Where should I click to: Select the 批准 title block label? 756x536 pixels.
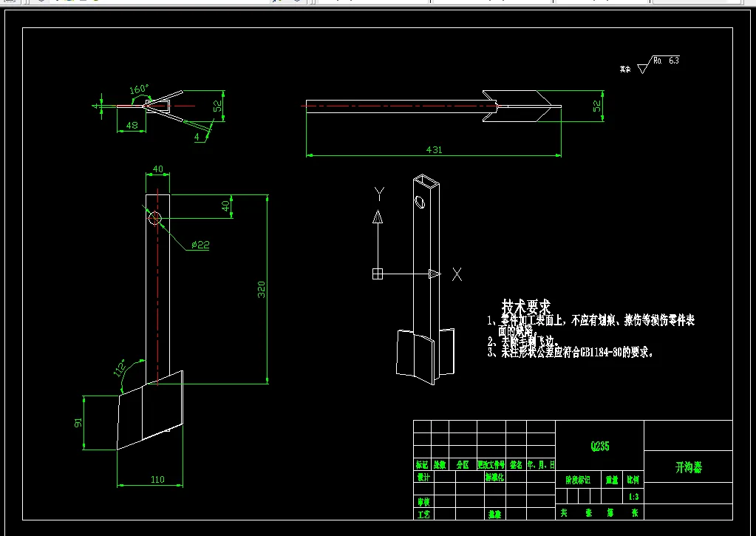pyautogui.click(x=494, y=515)
